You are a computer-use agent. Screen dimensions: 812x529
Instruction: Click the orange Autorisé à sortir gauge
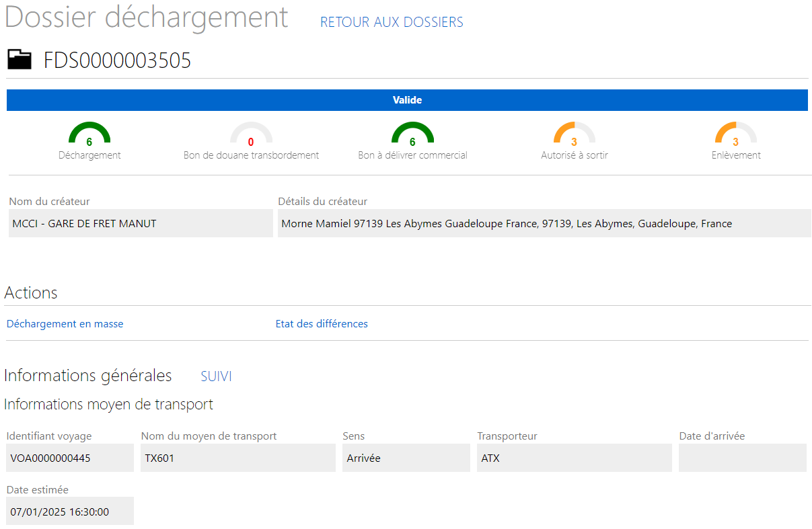[x=574, y=135]
